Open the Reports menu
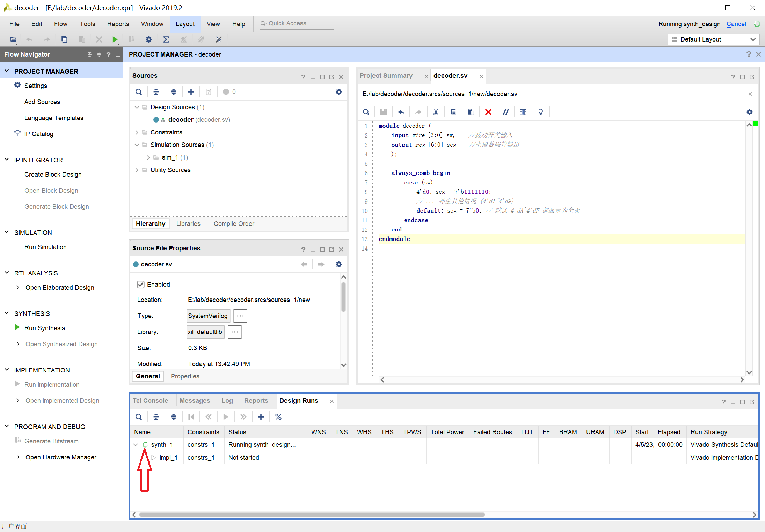 118,24
